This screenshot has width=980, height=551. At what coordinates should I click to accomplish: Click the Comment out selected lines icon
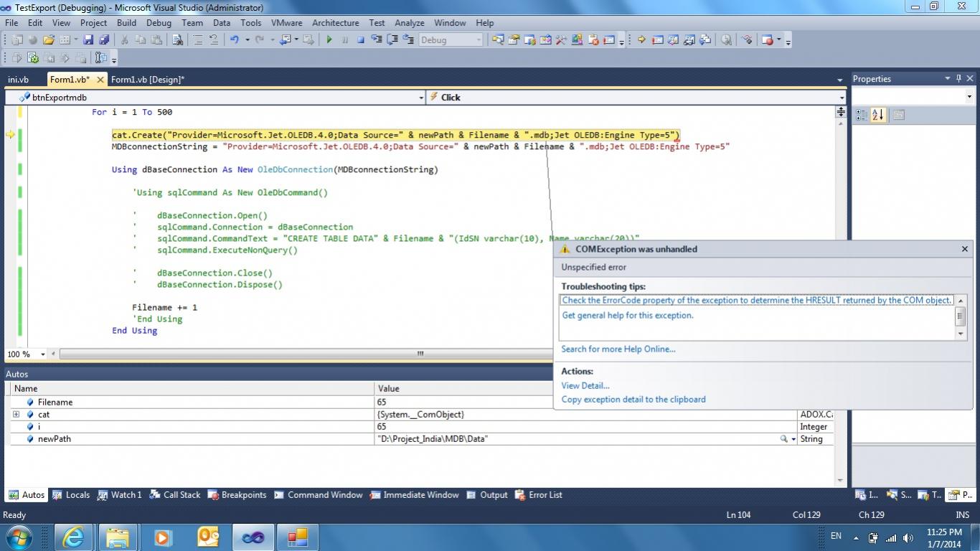click(198, 40)
